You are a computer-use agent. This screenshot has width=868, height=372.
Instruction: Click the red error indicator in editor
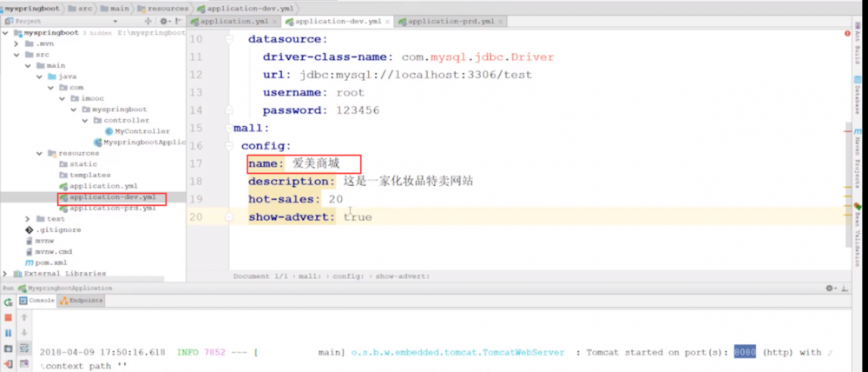point(847,34)
